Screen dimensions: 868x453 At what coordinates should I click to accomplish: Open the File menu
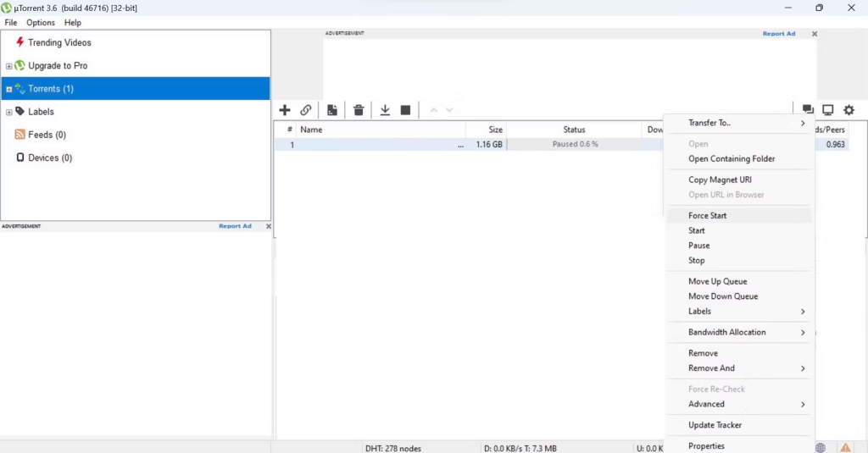10,23
